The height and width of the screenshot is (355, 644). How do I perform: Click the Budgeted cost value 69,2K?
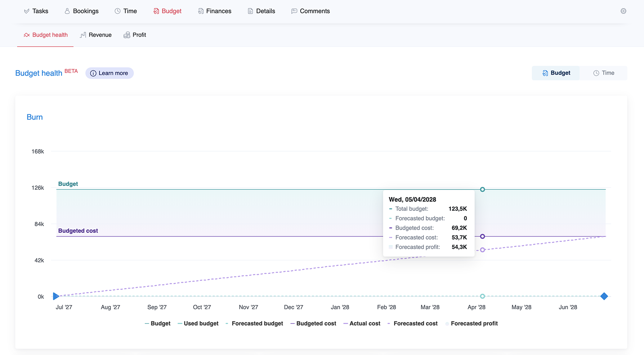[459, 228]
